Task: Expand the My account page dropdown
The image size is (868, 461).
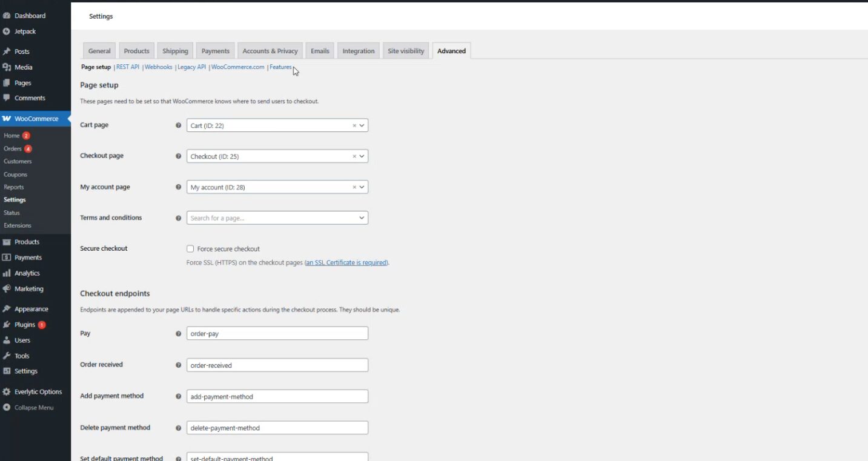Action: [362, 187]
